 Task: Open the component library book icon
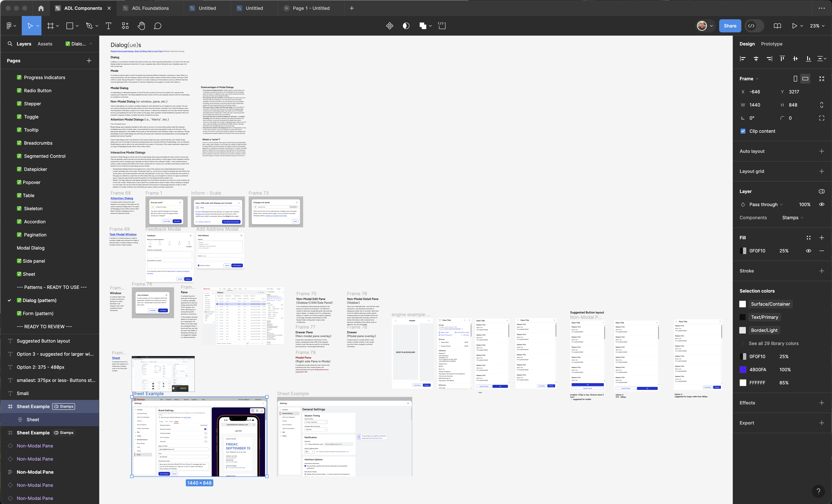pos(778,26)
